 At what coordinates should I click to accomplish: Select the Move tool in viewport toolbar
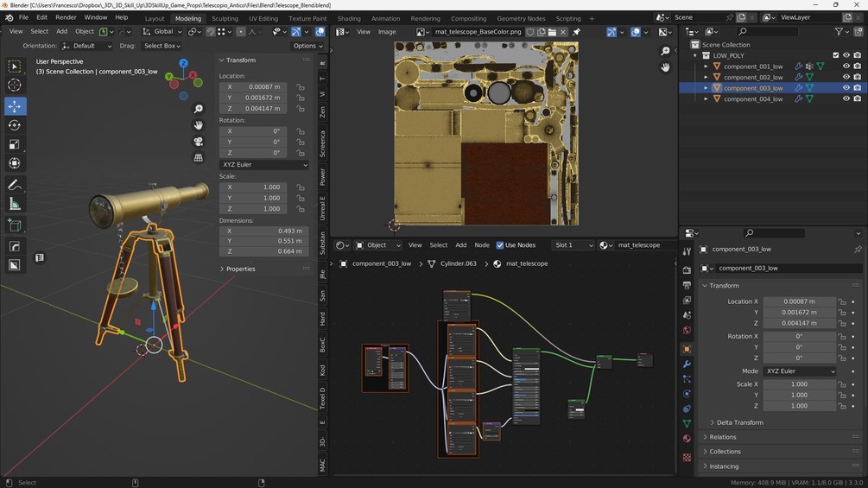(x=15, y=106)
